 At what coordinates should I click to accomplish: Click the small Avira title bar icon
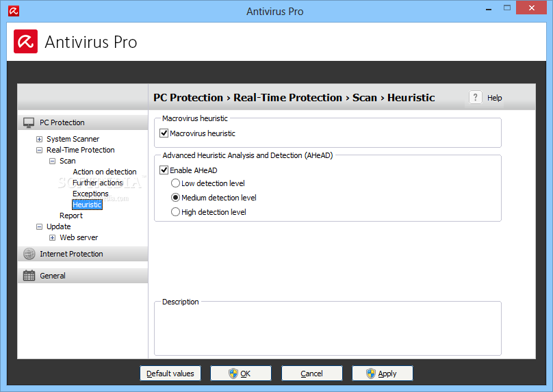click(x=14, y=11)
